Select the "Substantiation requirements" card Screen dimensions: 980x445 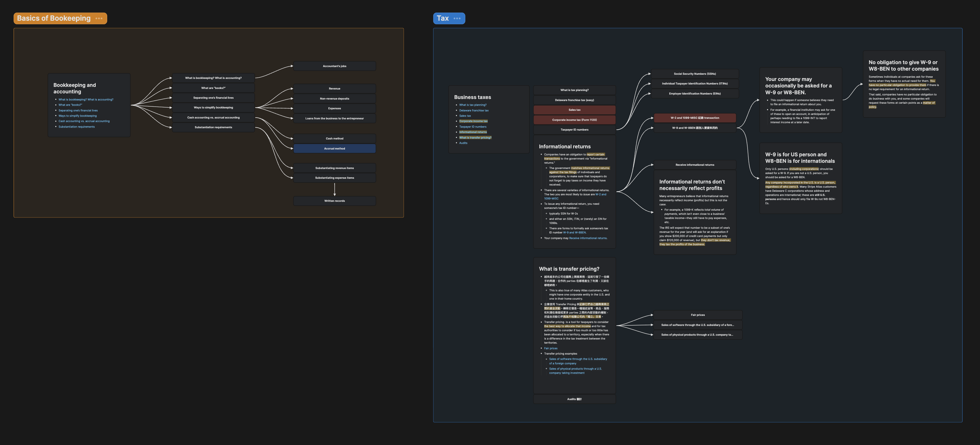(x=214, y=127)
